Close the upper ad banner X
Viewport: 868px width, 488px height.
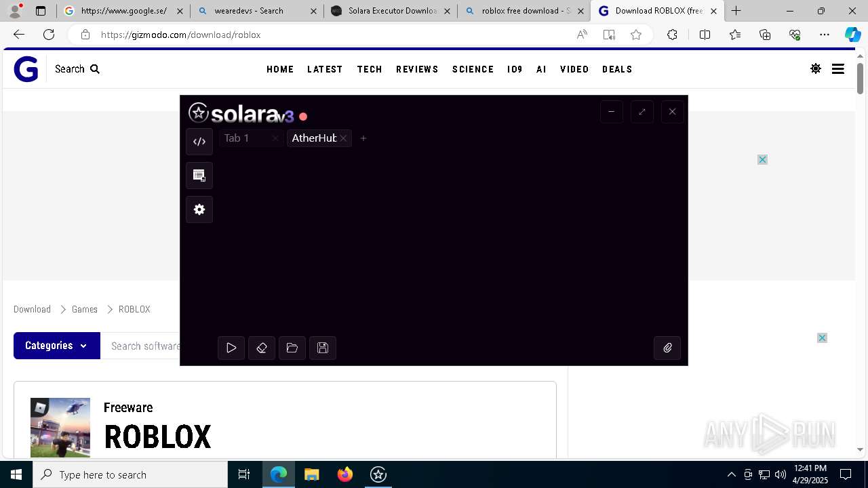[x=762, y=159]
